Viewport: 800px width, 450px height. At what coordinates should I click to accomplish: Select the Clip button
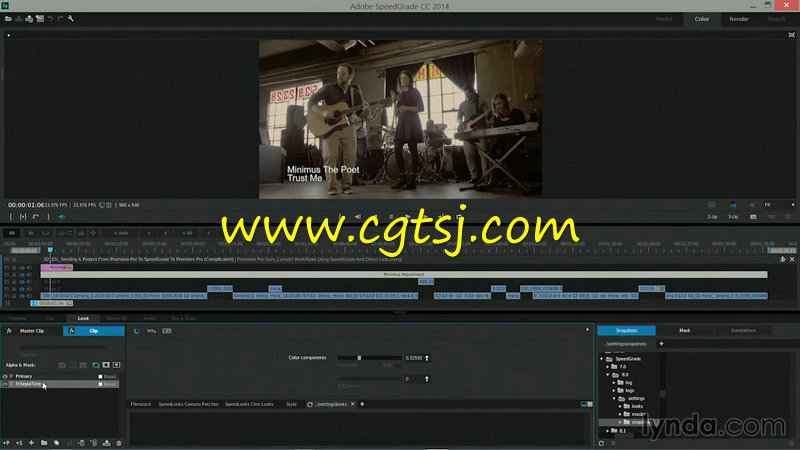coord(94,331)
